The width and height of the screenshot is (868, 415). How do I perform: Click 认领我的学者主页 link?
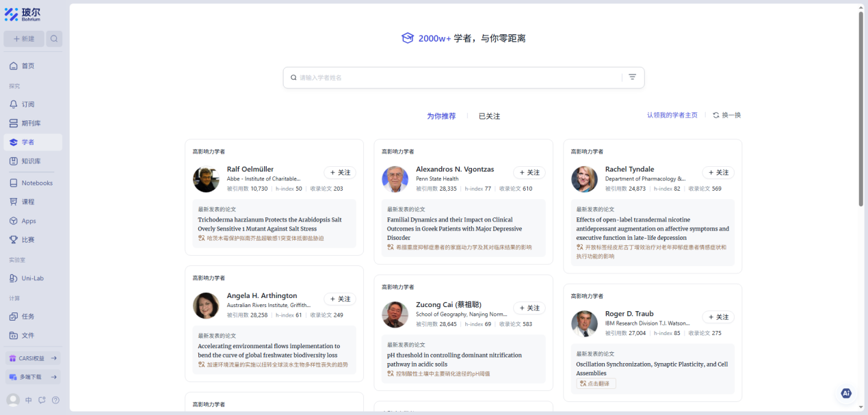(672, 116)
